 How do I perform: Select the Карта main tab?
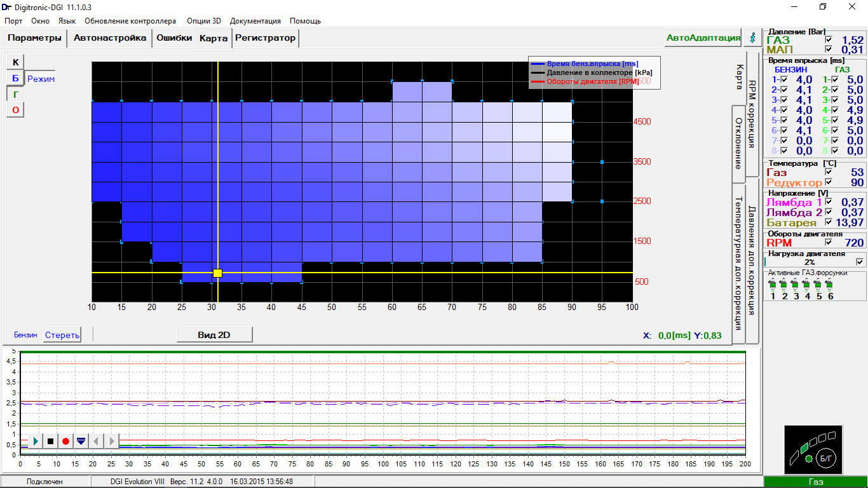pyautogui.click(x=214, y=38)
